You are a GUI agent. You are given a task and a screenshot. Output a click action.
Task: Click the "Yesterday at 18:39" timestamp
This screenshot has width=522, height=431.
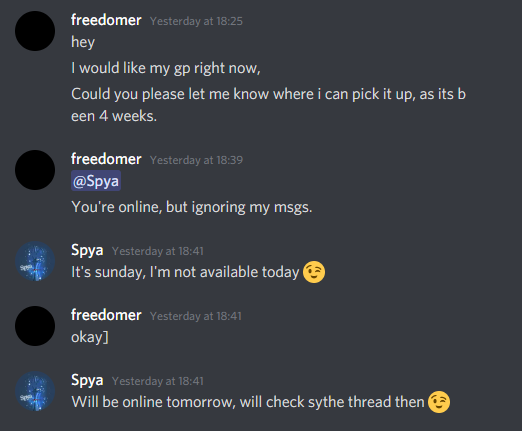(x=196, y=160)
